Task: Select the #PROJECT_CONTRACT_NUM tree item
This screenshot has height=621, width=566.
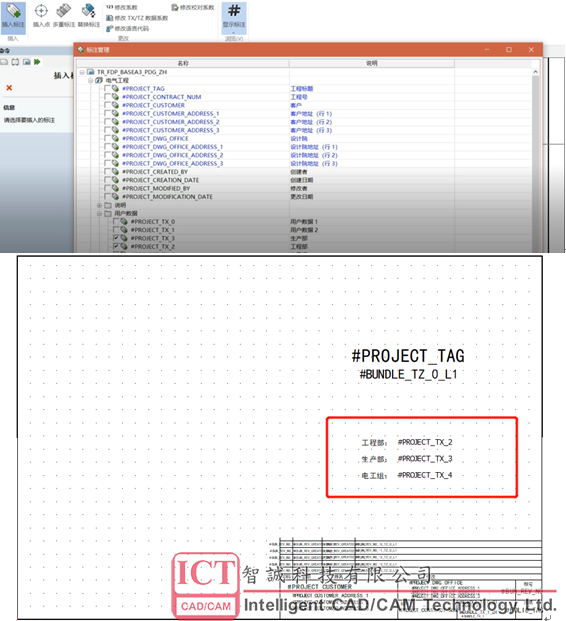Action: 162,97
